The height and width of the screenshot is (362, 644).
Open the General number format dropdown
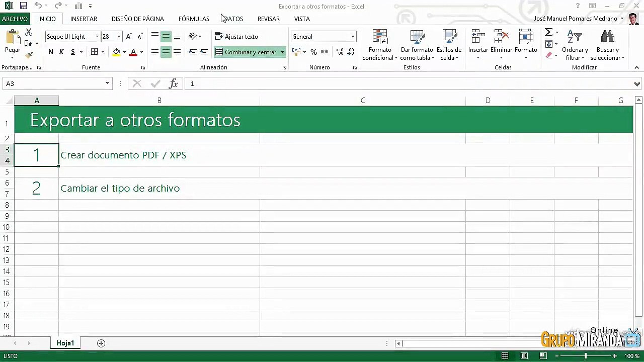click(353, 37)
